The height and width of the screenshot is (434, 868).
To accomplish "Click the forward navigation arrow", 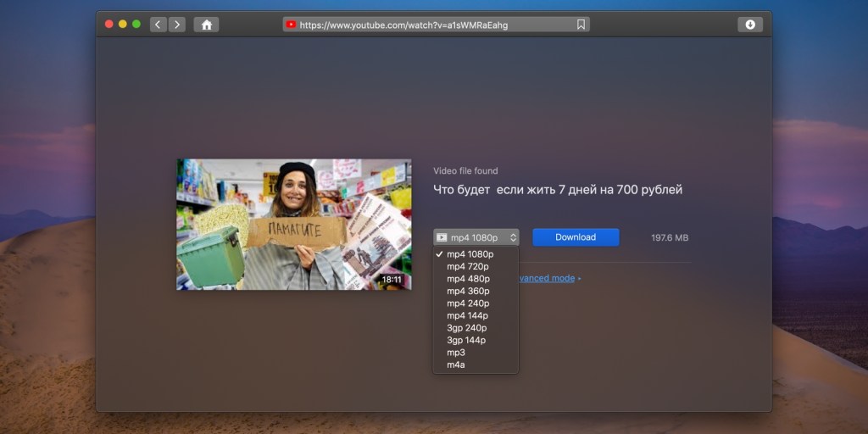I will pos(177,25).
